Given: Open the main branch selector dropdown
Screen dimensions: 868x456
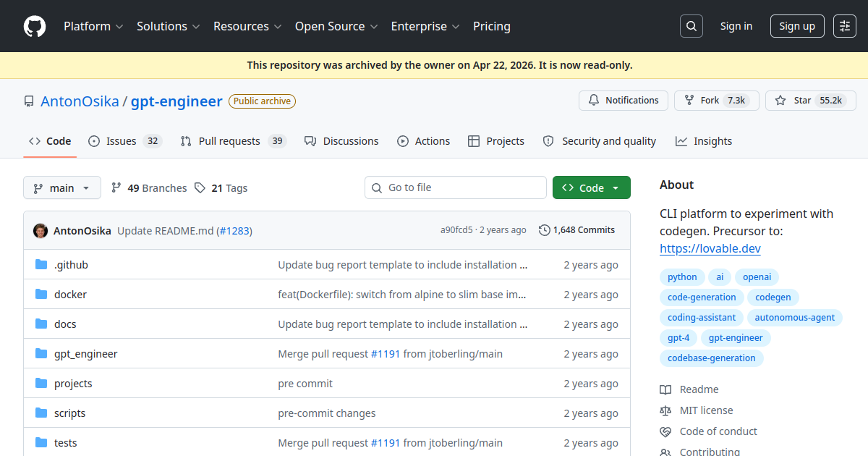Looking at the screenshot, I should (x=62, y=188).
